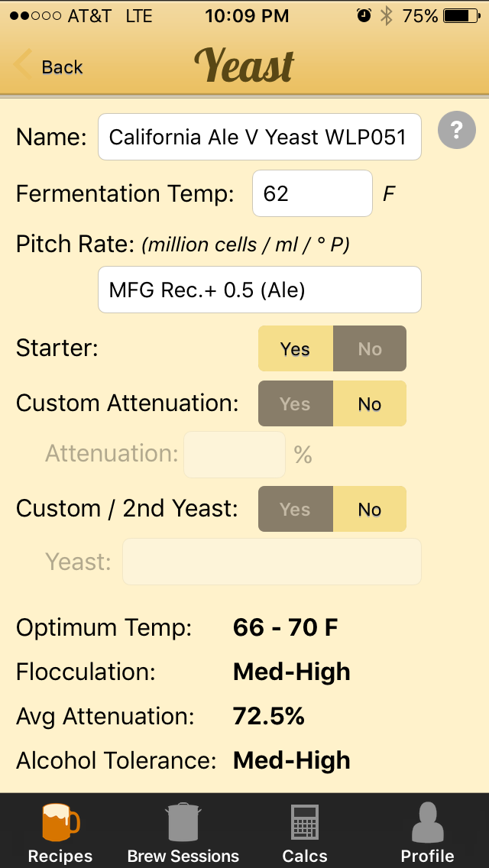This screenshot has width=489, height=868.
Task: Tap the disabled 2nd Yeast selector
Action: [272, 562]
